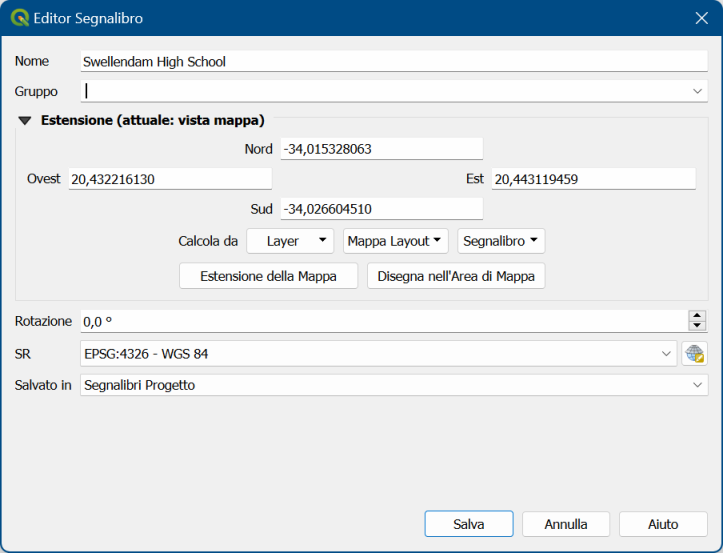
Task: Decrease Rotazione with the down arrow
Action: 697,326
